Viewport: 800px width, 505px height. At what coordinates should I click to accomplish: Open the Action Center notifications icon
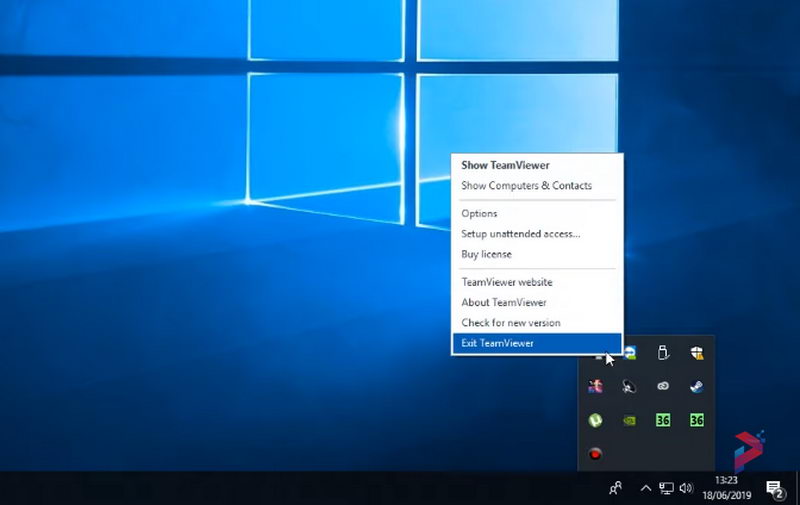(774, 488)
